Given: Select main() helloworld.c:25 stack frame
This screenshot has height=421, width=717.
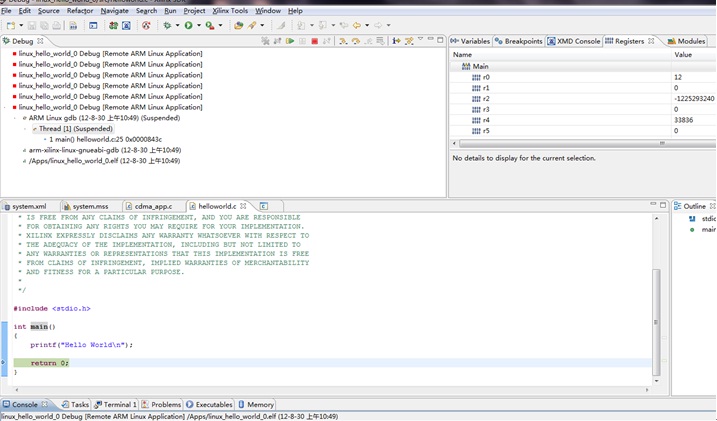Looking at the screenshot, I should [105, 139].
